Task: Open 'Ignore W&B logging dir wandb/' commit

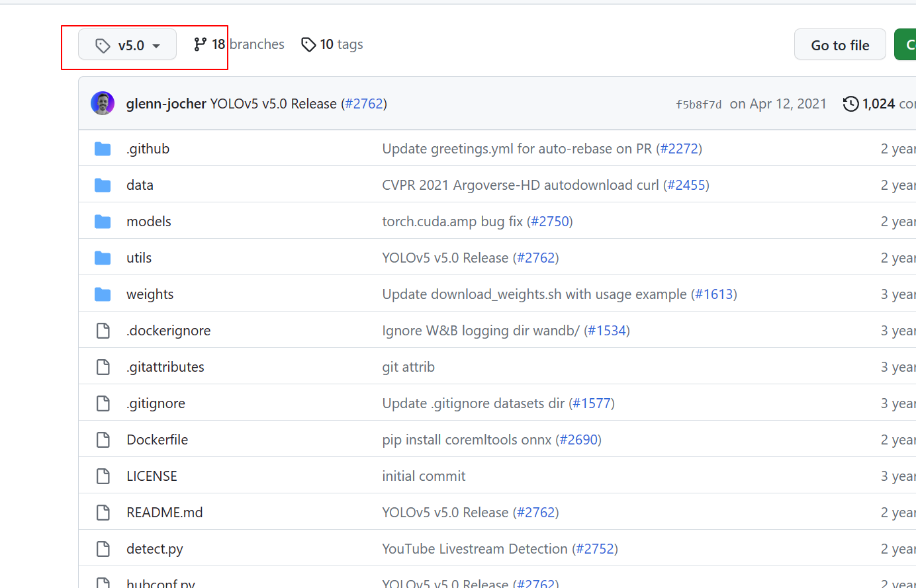Action: [481, 331]
